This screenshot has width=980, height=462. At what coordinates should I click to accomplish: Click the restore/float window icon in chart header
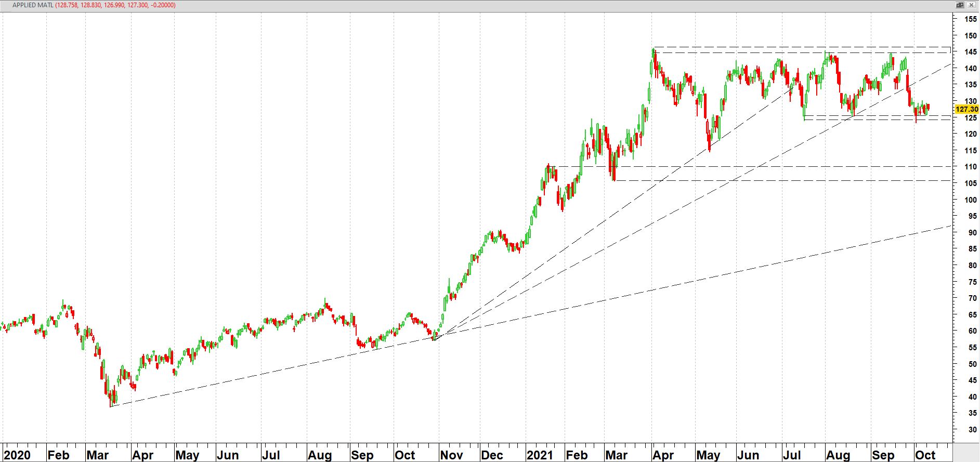960,5
